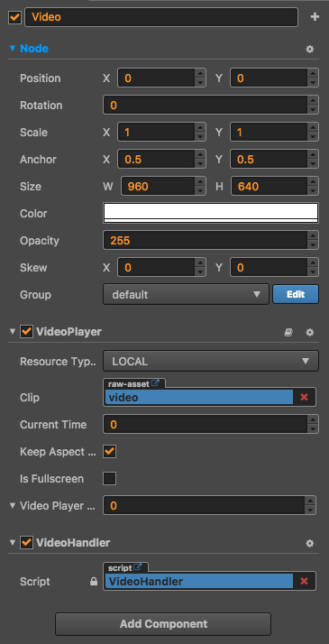Open the Node settings gear menu
The width and height of the screenshot is (329, 644).
[310, 49]
